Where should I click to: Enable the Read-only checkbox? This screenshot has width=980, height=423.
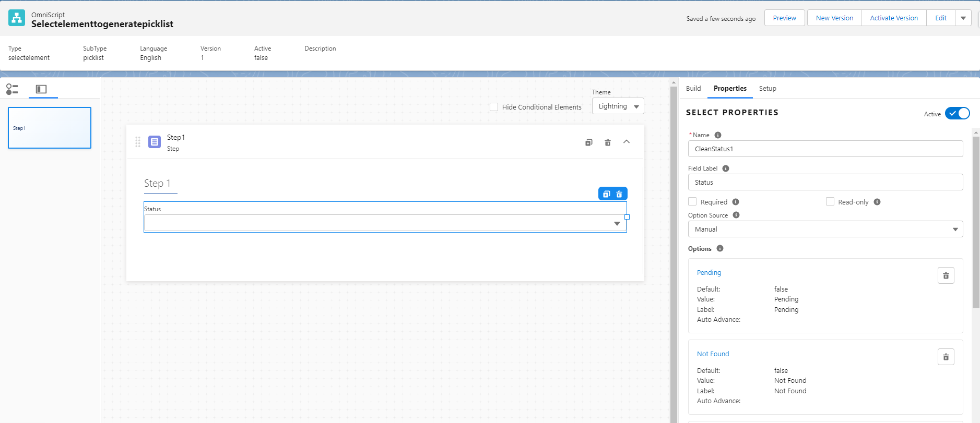(x=830, y=202)
